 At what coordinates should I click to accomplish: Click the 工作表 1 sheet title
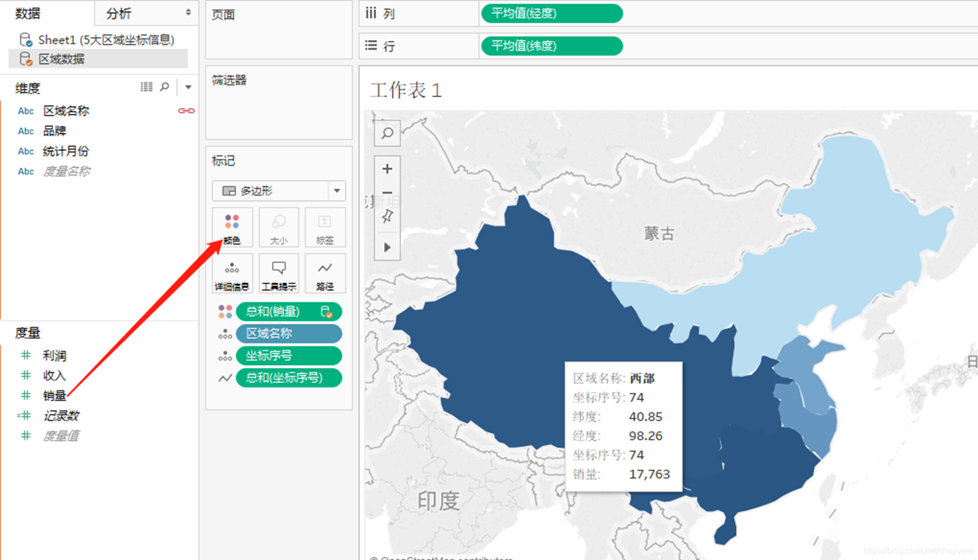tap(406, 91)
